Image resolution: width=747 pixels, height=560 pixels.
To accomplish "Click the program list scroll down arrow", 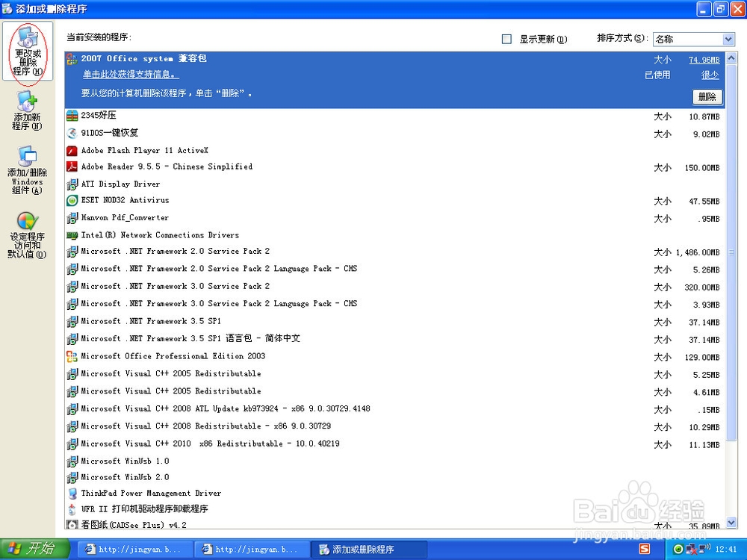I will (x=731, y=523).
